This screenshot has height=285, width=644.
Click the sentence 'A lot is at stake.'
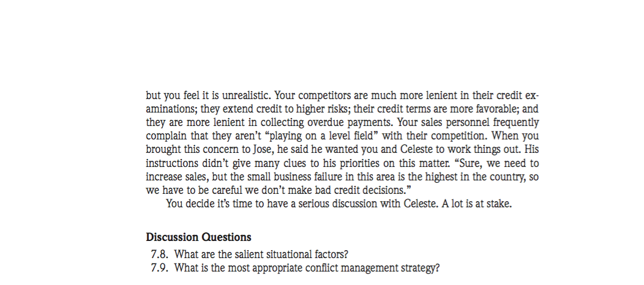476,204
